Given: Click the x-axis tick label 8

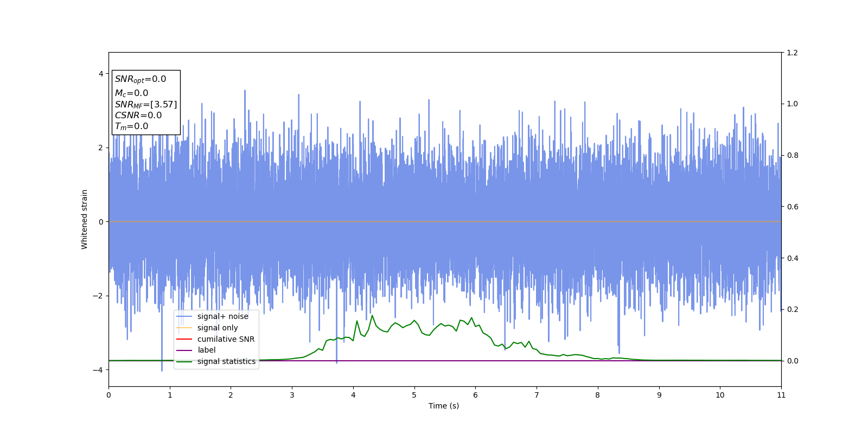Looking at the screenshot, I should 598,395.
